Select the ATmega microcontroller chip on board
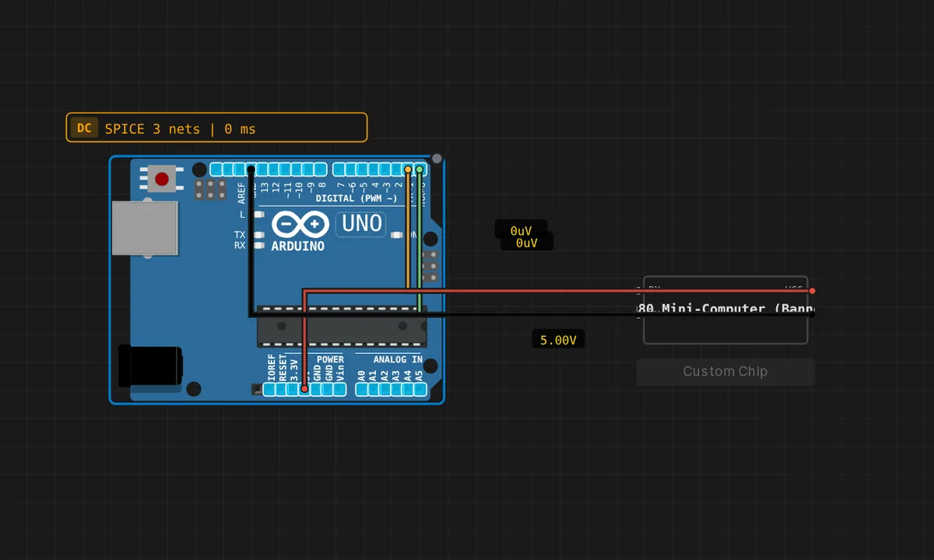The width and height of the screenshot is (934, 560). (x=342, y=326)
